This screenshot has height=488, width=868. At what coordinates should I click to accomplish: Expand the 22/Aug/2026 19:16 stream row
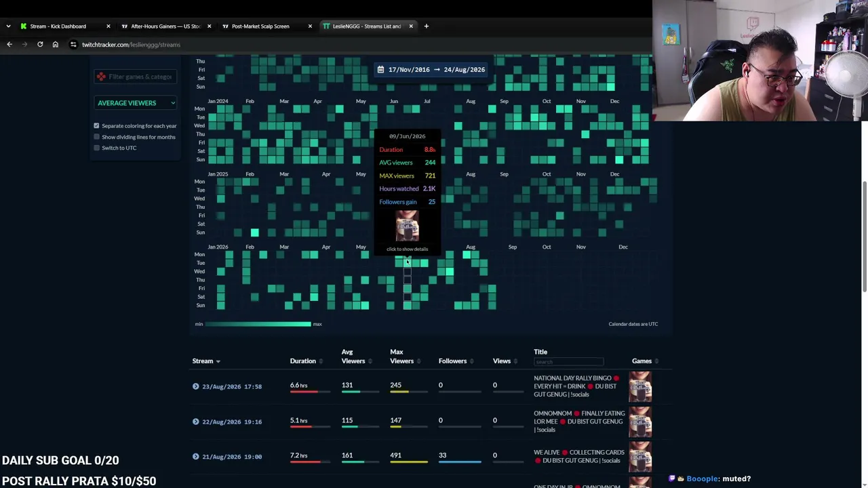[x=196, y=422]
